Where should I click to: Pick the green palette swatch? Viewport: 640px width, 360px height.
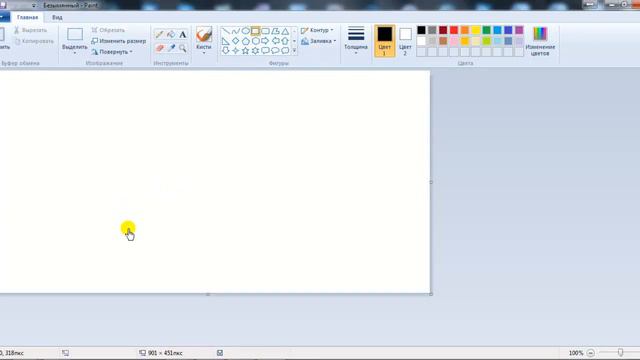487,30
